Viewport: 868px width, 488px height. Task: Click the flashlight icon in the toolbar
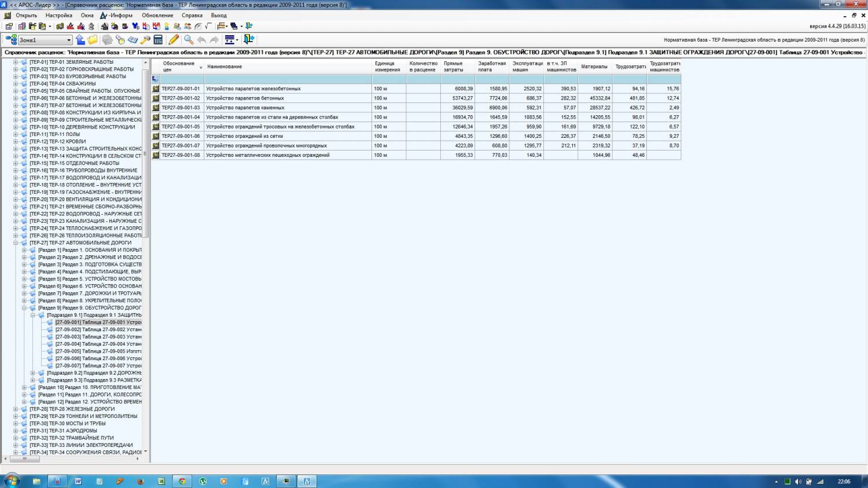[x=120, y=40]
